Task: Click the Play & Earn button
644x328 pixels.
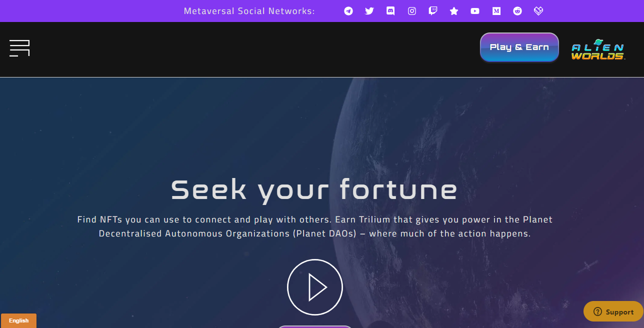Action: point(519,47)
